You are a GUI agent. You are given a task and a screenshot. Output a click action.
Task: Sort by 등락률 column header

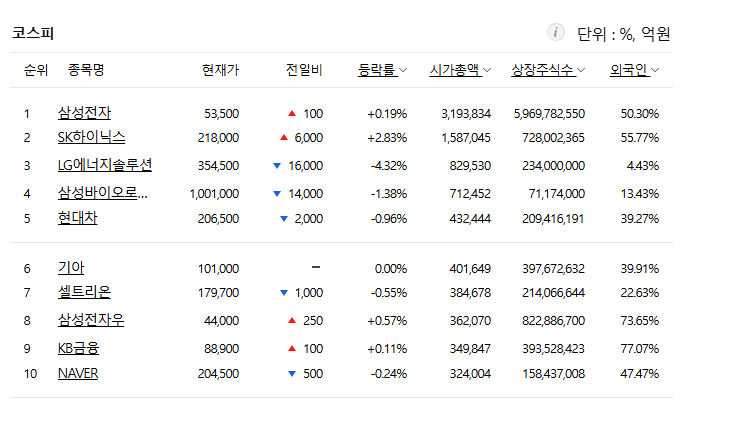click(382, 70)
